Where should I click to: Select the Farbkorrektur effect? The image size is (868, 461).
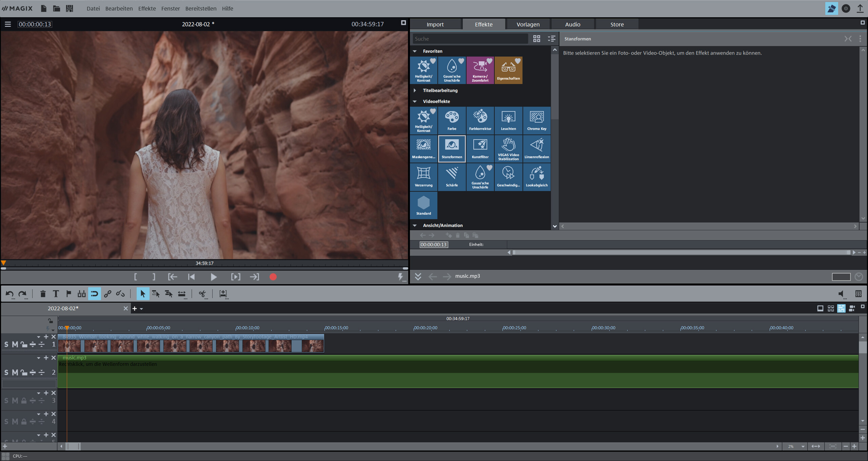(x=480, y=120)
